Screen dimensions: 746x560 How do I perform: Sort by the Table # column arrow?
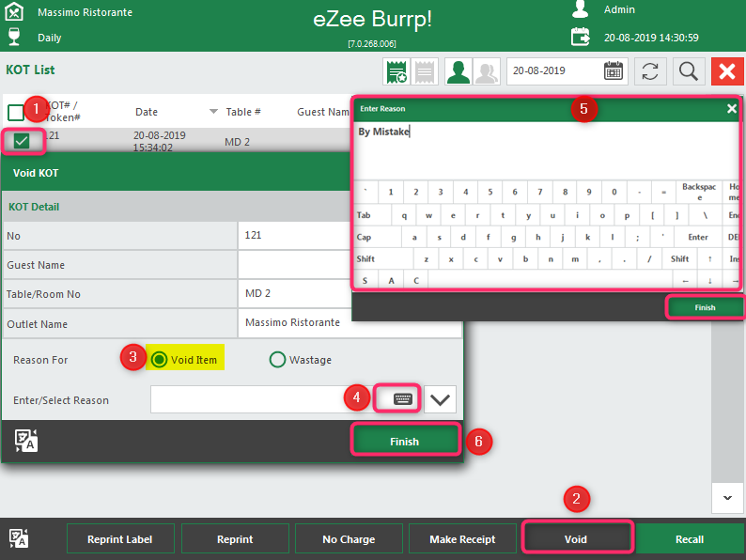213,111
